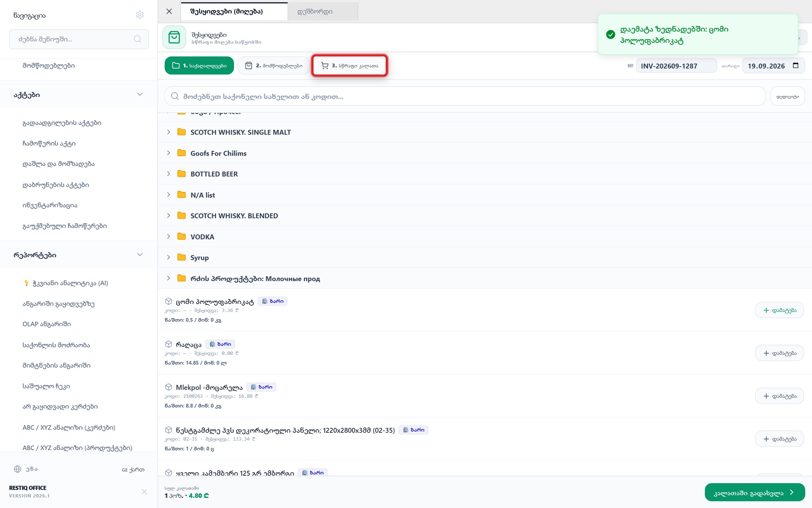812x508 pixels.
Task: Click the დეფიციტი filter button
Action: click(788, 96)
